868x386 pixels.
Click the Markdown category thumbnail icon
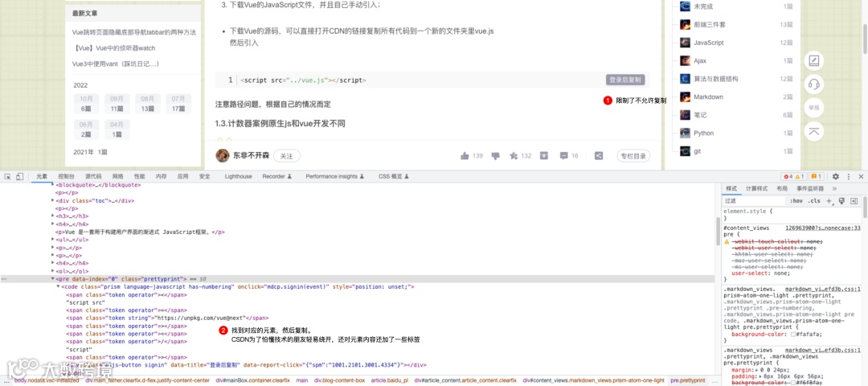tap(685, 97)
